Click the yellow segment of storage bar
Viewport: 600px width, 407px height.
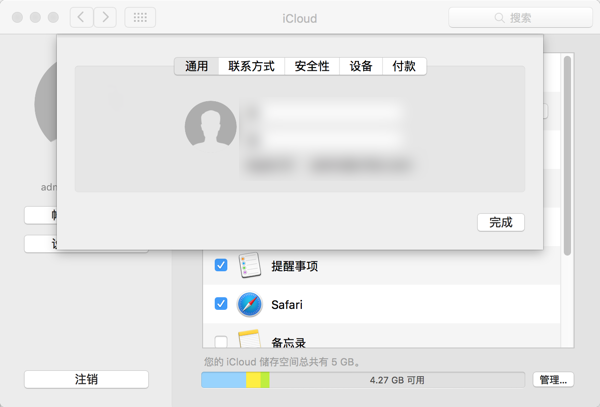tap(253, 380)
